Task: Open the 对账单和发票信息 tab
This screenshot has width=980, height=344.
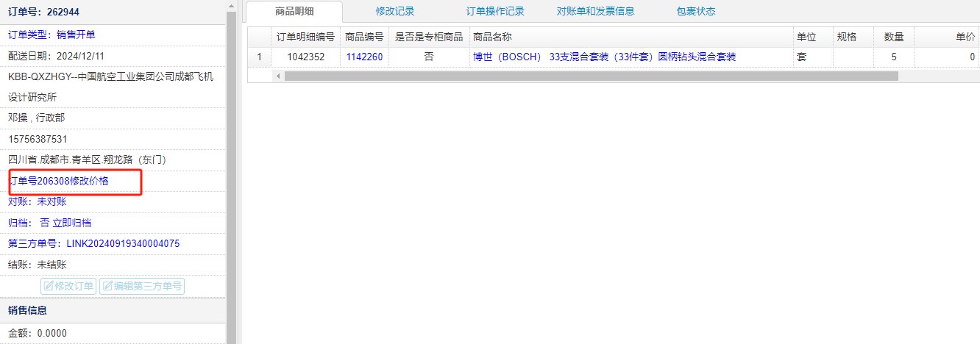Action: pyautogui.click(x=596, y=11)
